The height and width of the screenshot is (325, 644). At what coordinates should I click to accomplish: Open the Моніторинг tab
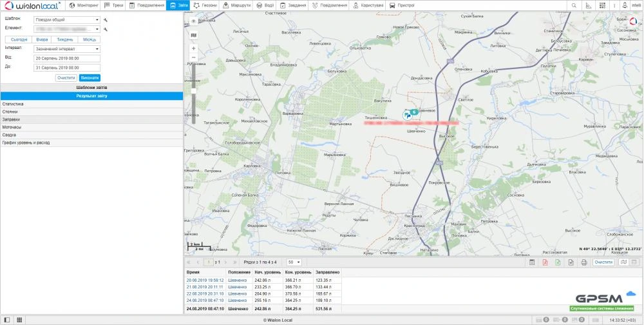click(x=84, y=5)
